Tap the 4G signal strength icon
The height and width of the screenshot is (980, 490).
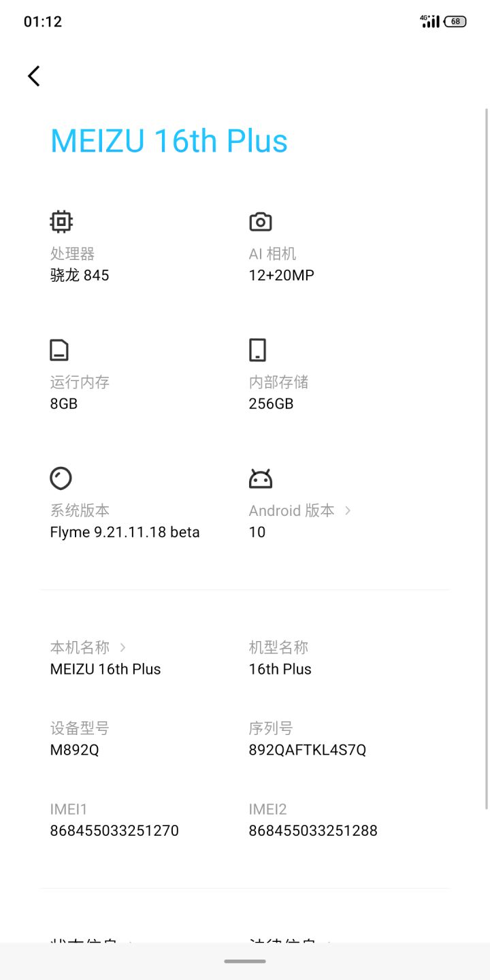tap(430, 21)
